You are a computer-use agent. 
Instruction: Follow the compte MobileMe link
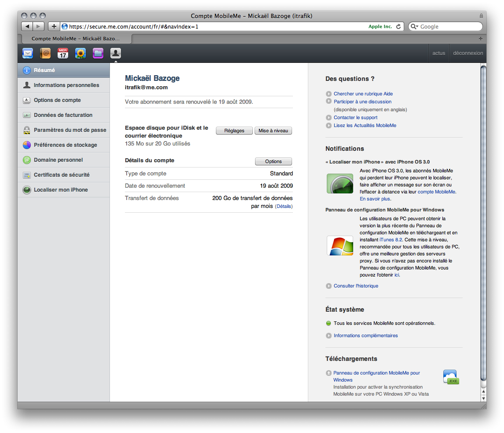tap(436, 192)
